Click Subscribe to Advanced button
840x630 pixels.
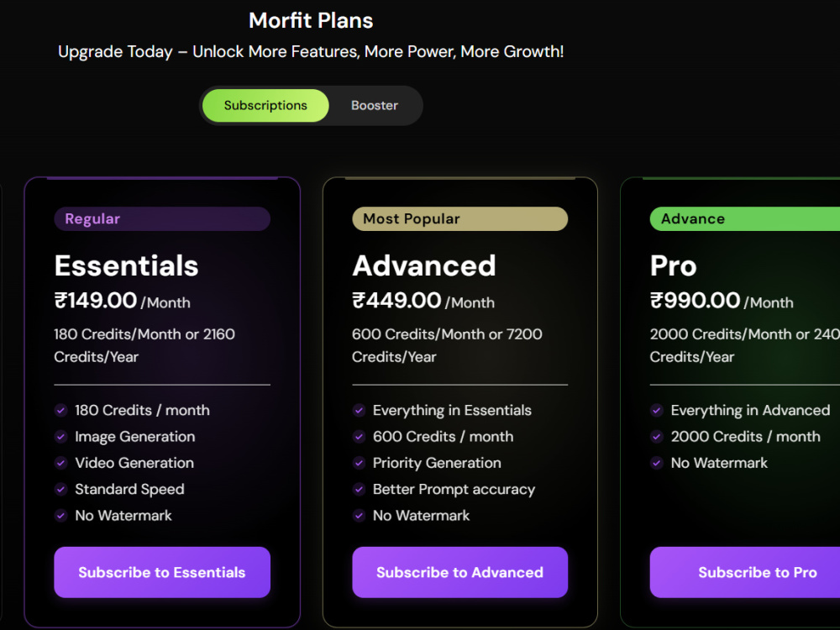click(x=459, y=572)
